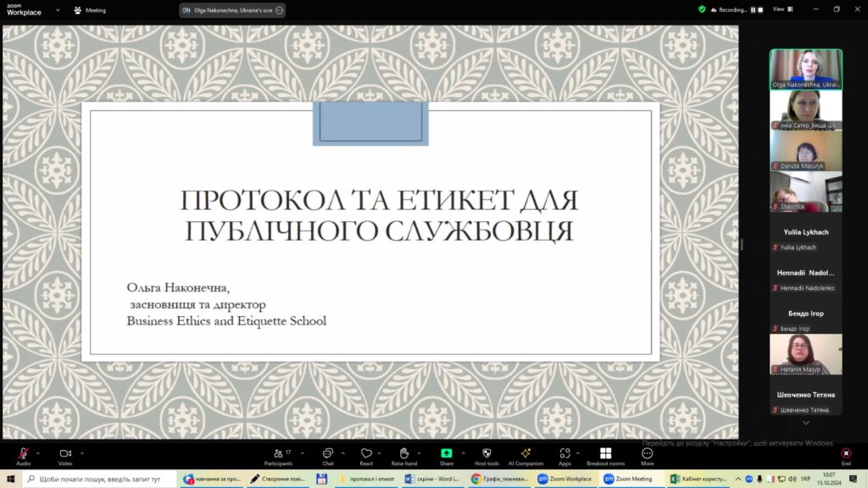The width and height of the screenshot is (868, 488).
Task: Show hidden system tray icons
Action: click(738, 479)
